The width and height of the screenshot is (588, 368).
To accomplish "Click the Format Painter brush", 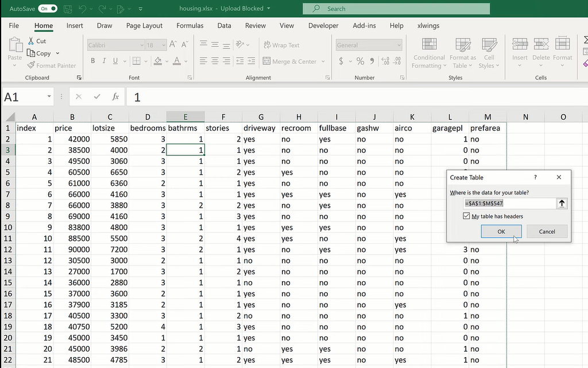I will 31,66.
